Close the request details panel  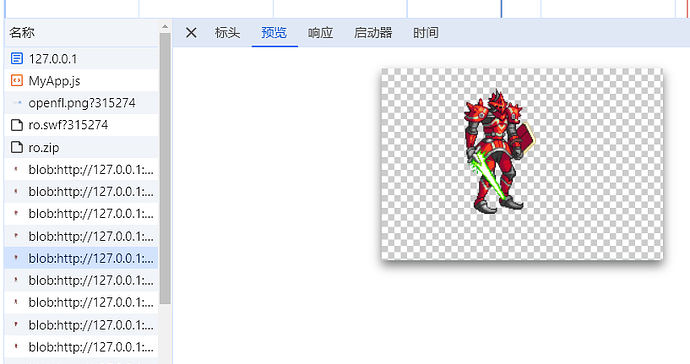pyautogui.click(x=191, y=33)
